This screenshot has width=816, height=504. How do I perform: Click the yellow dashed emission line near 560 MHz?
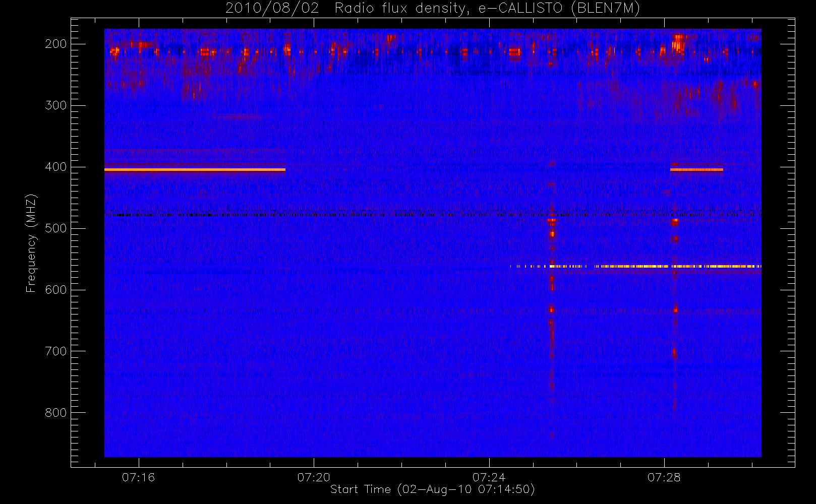[x=635, y=266]
